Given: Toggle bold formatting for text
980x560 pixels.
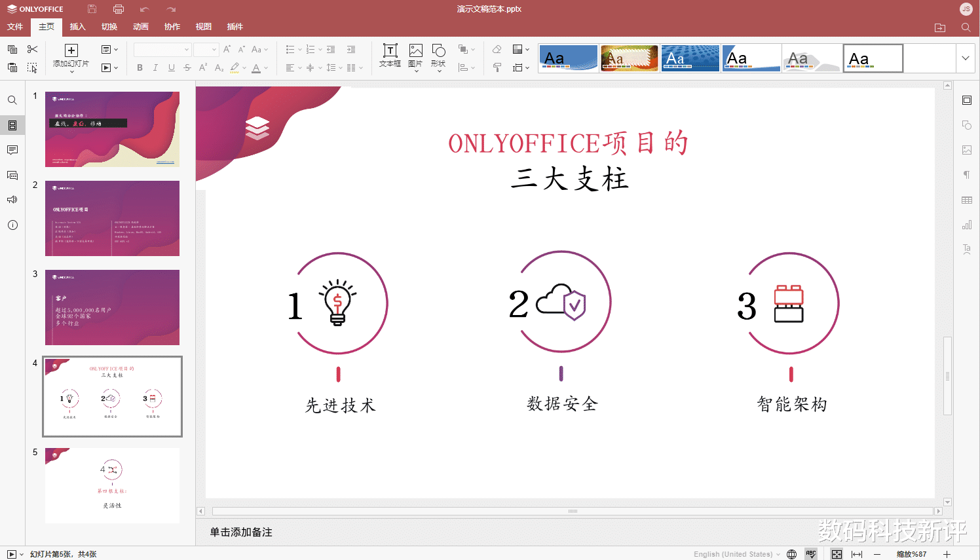Looking at the screenshot, I should tap(140, 67).
